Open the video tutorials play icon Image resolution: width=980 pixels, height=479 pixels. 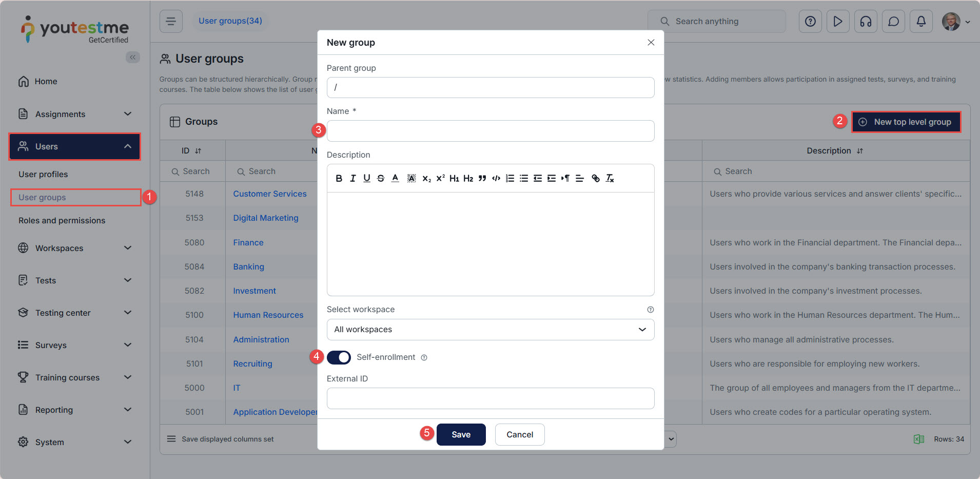click(x=838, y=21)
